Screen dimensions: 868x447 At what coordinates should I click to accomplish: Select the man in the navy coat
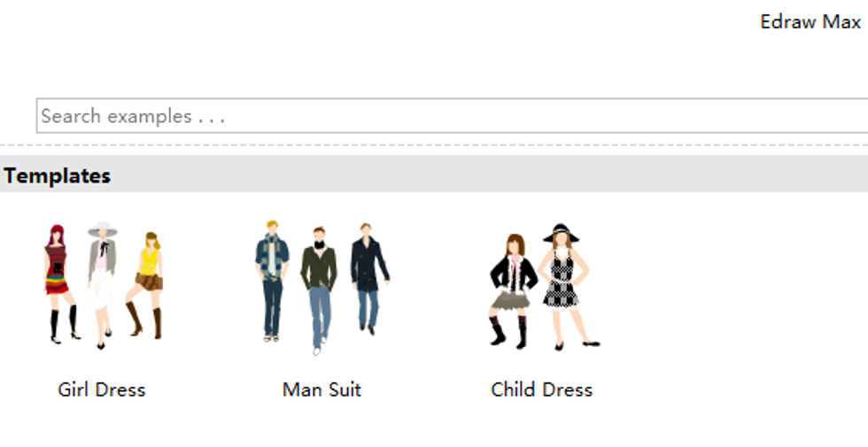click(368, 279)
